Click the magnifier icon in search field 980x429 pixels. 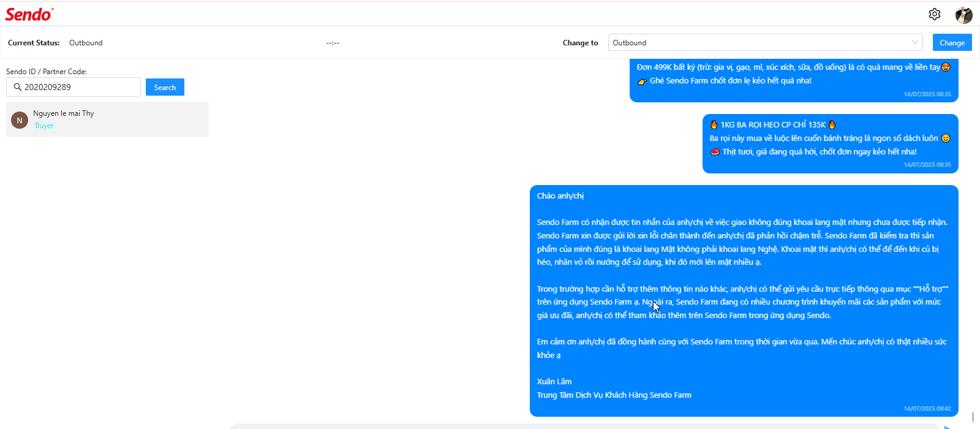[x=17, y=87]
